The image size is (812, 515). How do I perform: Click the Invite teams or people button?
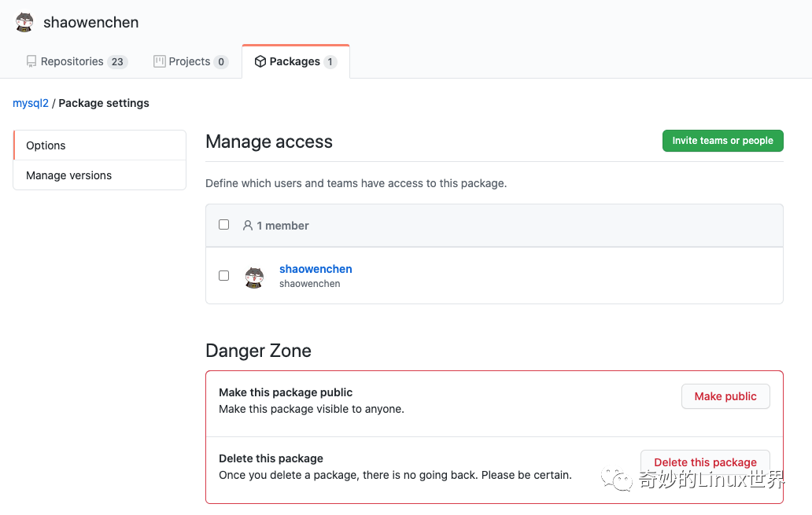tap(722, 141)
